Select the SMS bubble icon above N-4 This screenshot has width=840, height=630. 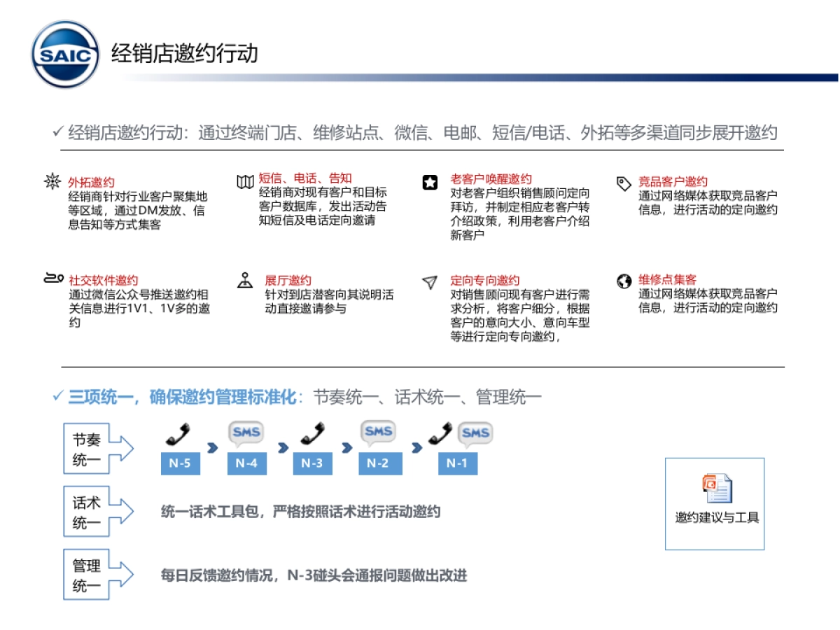244,433
